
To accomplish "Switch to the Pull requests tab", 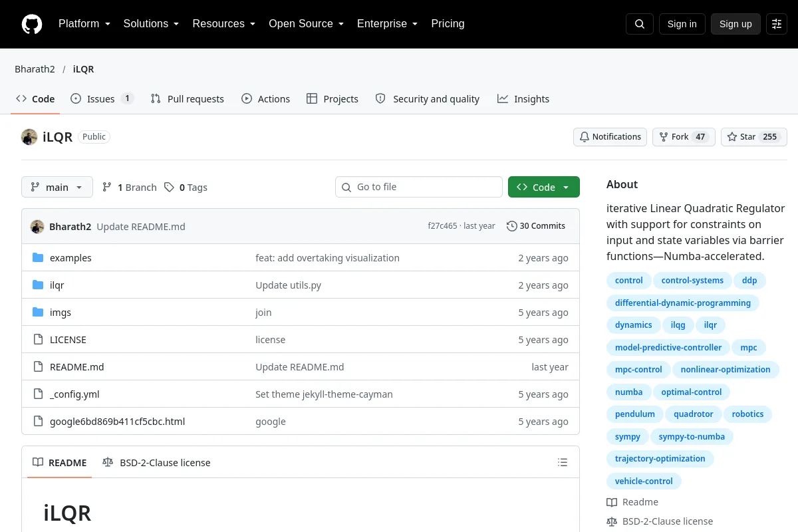I will pos(188,99).
